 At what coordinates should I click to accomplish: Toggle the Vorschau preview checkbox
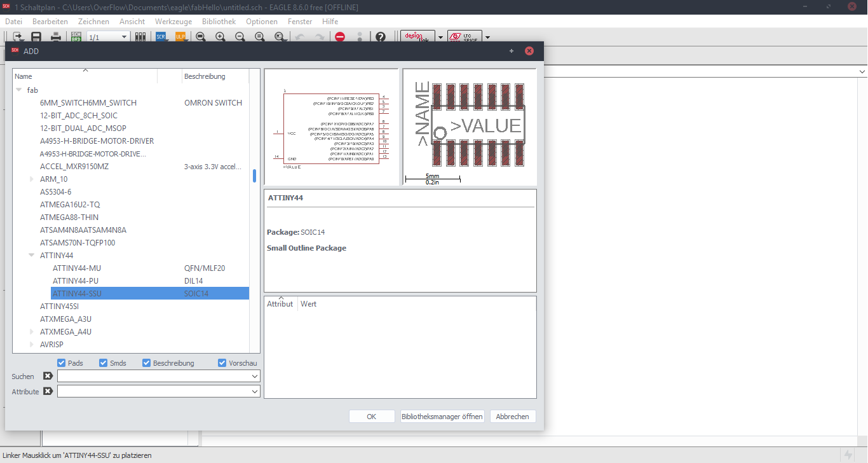[x=222, y=363]
